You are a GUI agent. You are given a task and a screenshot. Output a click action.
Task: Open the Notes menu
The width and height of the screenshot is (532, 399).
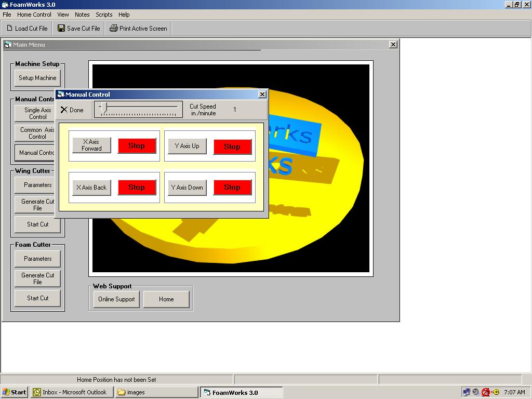pos(82,15)
